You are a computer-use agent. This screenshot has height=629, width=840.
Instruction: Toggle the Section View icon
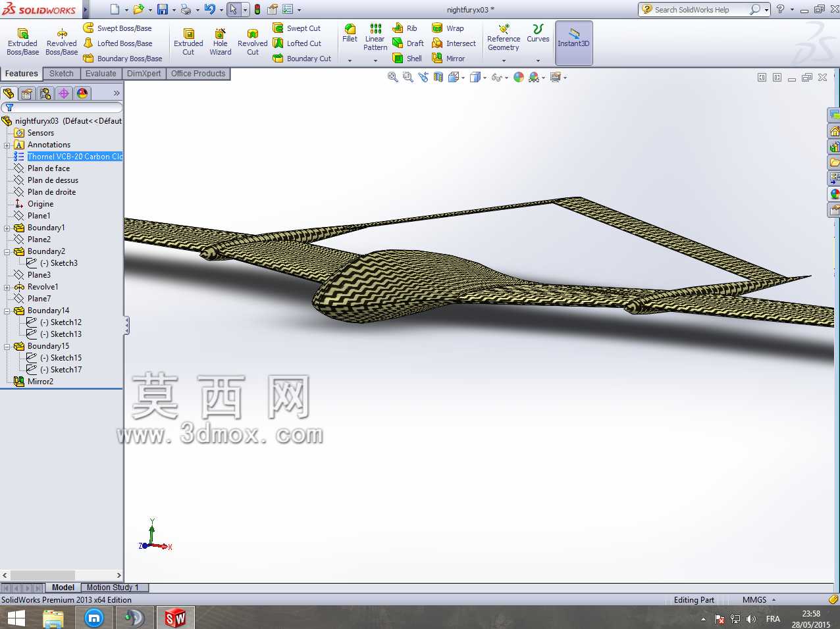click(x=438, y=77)
